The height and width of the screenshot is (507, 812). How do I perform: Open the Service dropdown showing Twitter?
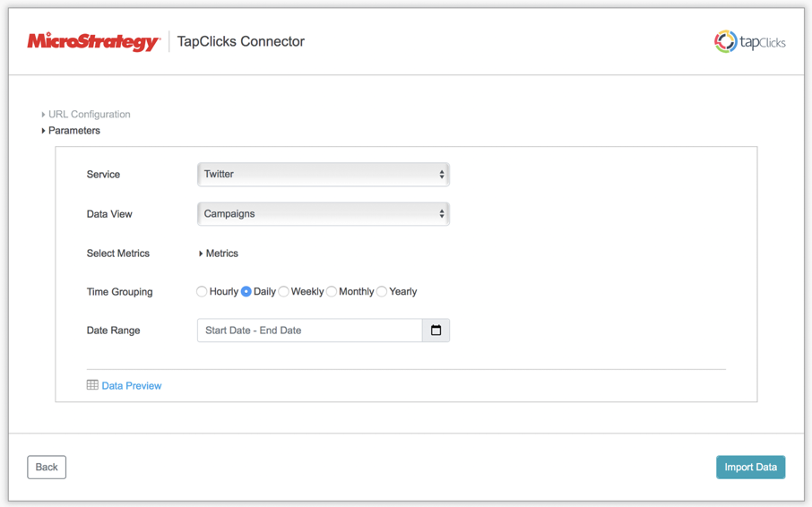tap(323, 175)
